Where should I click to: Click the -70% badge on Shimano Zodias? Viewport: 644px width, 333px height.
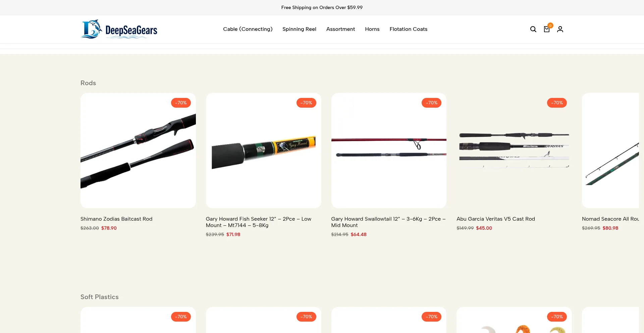(181, 103)
